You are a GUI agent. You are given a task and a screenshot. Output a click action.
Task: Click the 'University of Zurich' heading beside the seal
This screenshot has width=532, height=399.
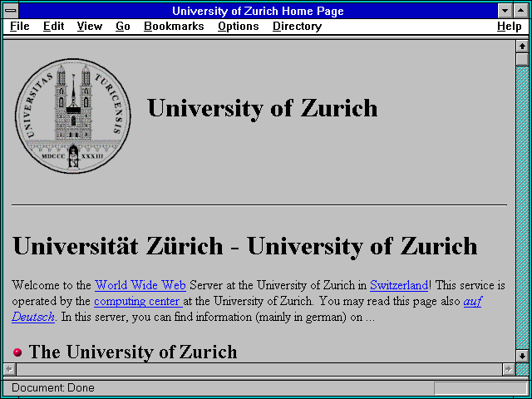pyautogui.click(x=263, y=108)
